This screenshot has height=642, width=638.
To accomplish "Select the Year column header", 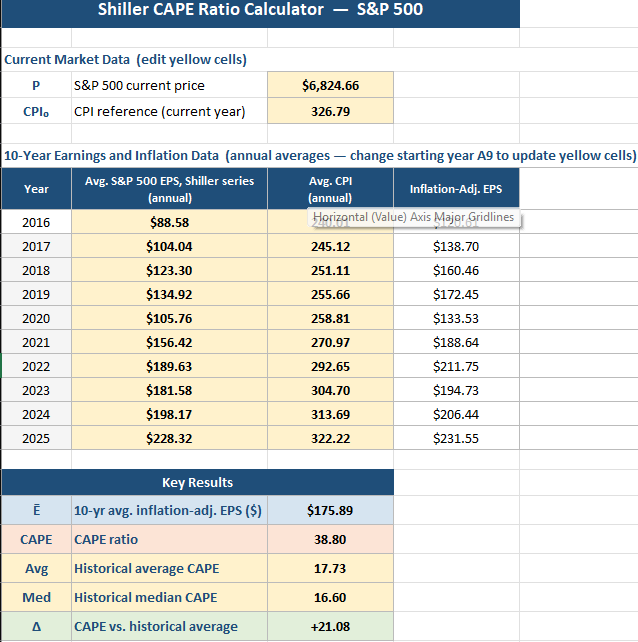I will (x=36, y=189).
